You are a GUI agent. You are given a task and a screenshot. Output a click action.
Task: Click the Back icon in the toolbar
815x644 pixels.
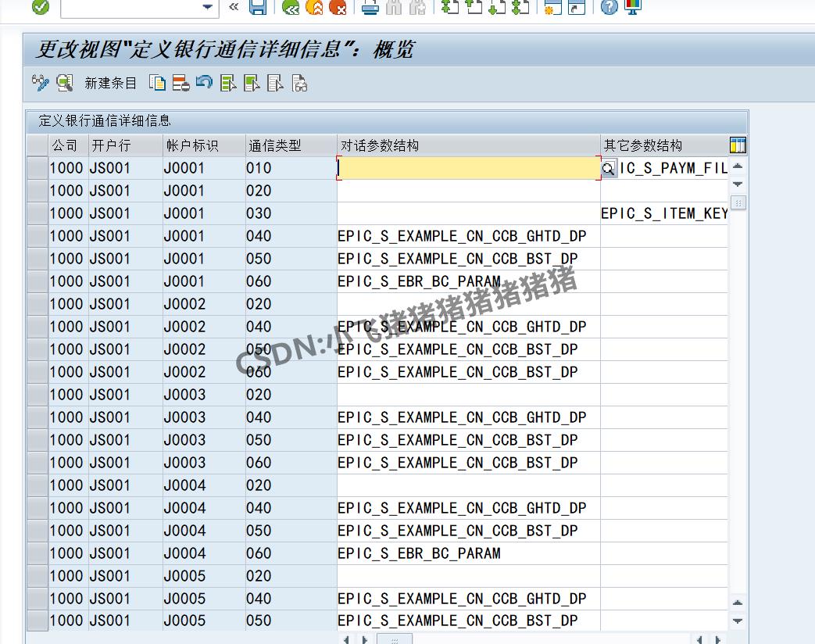click(x=291, y=9)
